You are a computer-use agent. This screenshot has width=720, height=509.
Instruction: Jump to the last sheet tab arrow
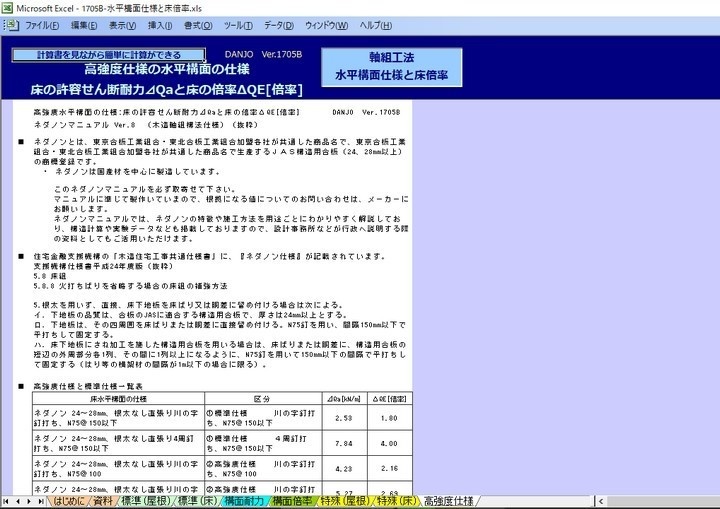click(40, 501)
